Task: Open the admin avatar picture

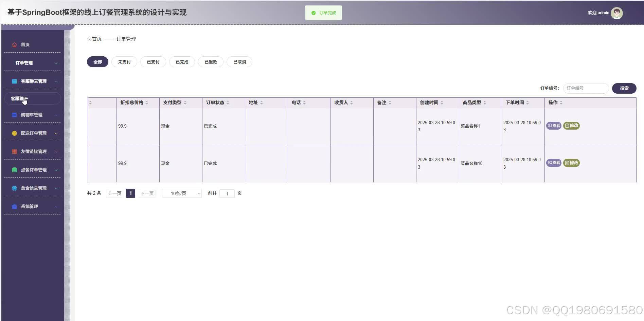Action: point(616,13)
